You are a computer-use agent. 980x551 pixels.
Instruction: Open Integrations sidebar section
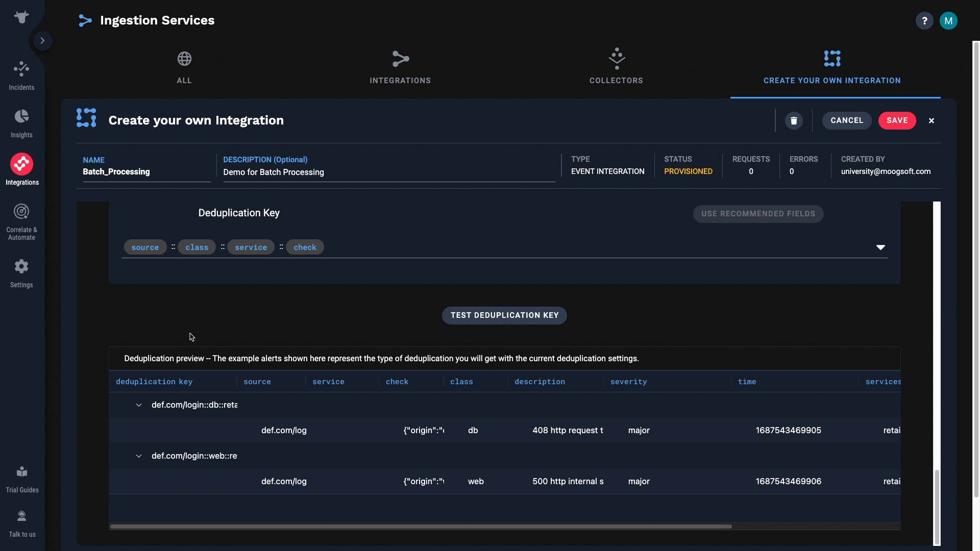click(x=21, y=170)
